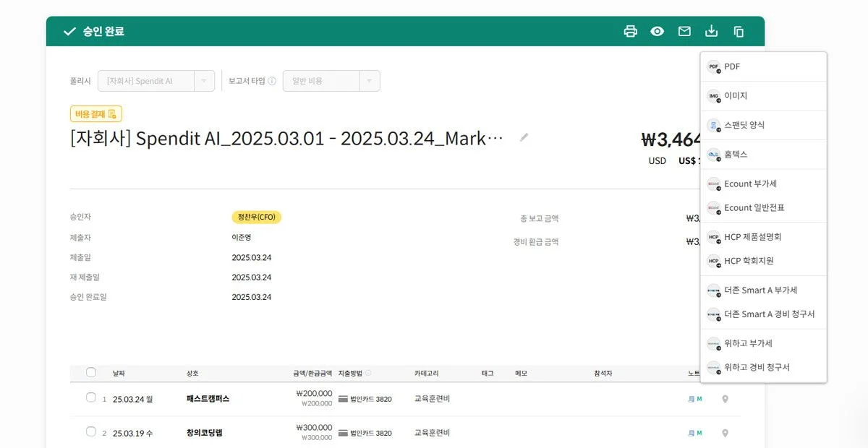Open the note icon on first expense row
Screen dimensions: 868x448
[x=692, y=398]
